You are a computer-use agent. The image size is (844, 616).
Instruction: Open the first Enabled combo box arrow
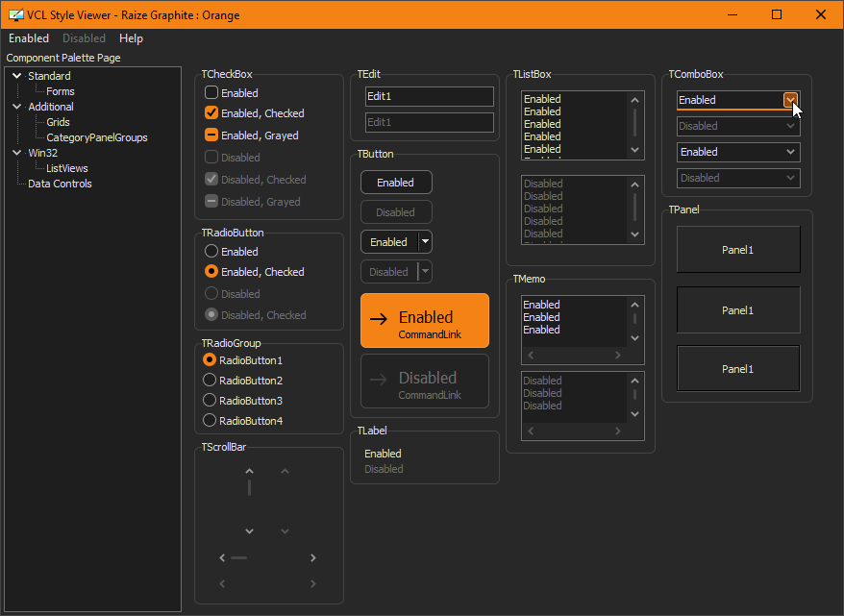(790, 100)
